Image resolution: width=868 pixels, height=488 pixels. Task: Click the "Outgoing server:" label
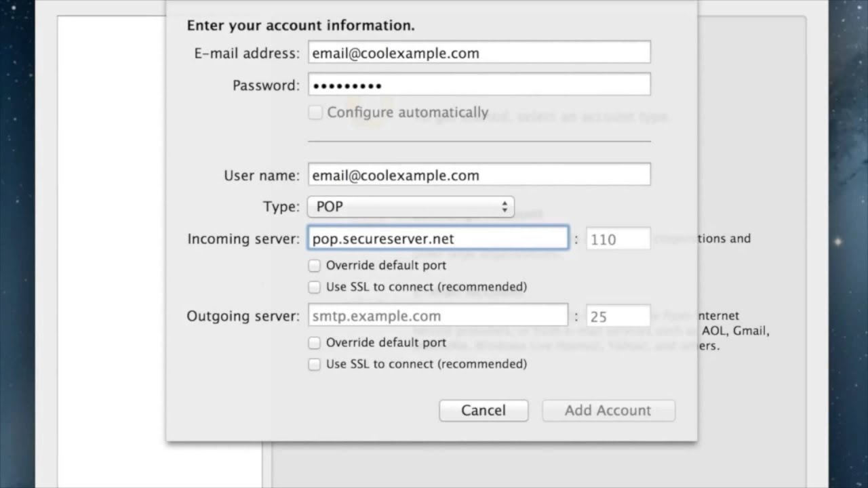(243, 316)
